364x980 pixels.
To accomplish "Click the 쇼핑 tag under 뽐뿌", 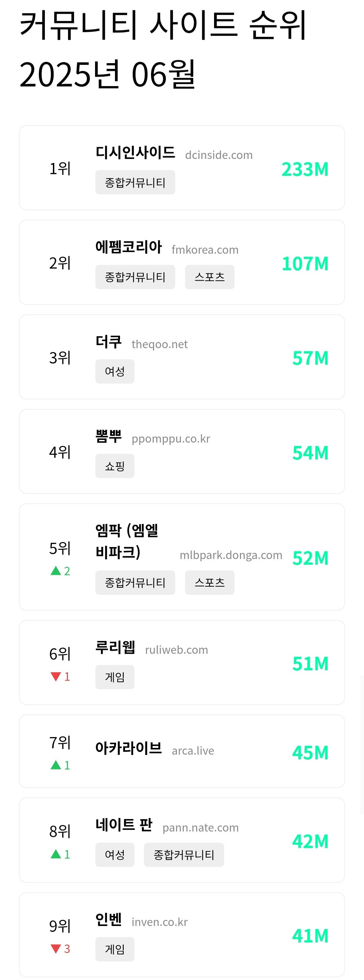I will pos(114,466).
